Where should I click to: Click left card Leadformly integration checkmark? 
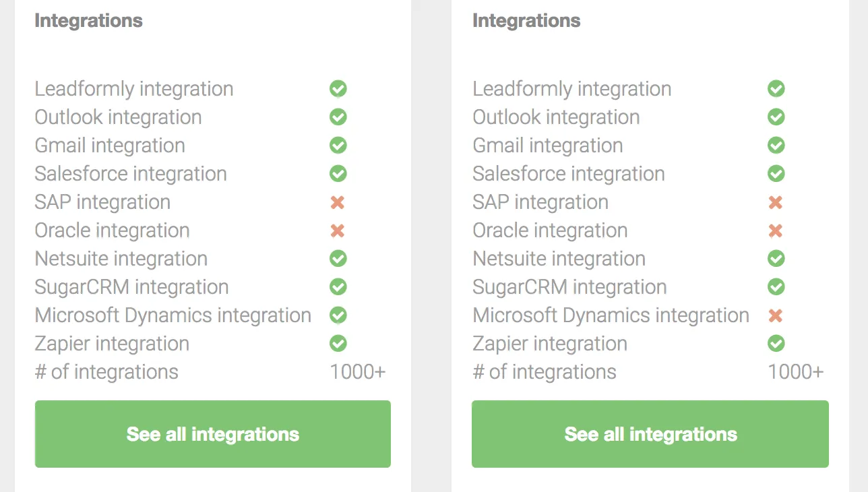(338, 88)
